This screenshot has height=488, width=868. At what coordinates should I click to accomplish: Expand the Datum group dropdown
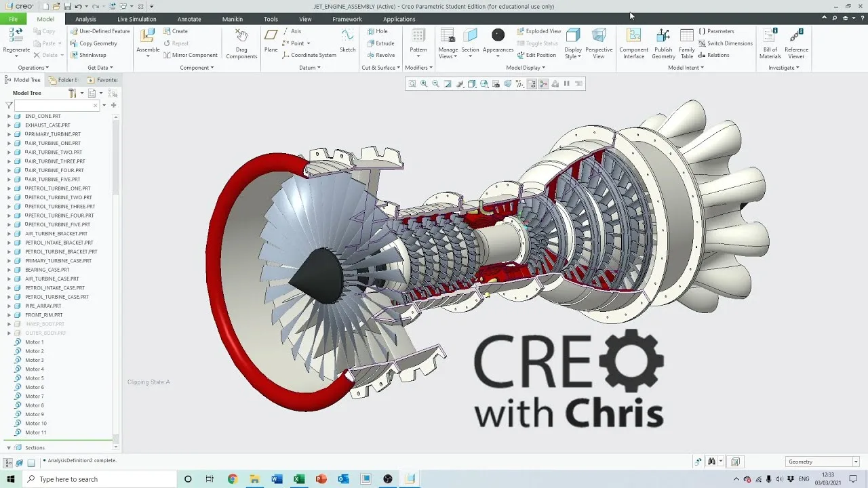(310, 68)
